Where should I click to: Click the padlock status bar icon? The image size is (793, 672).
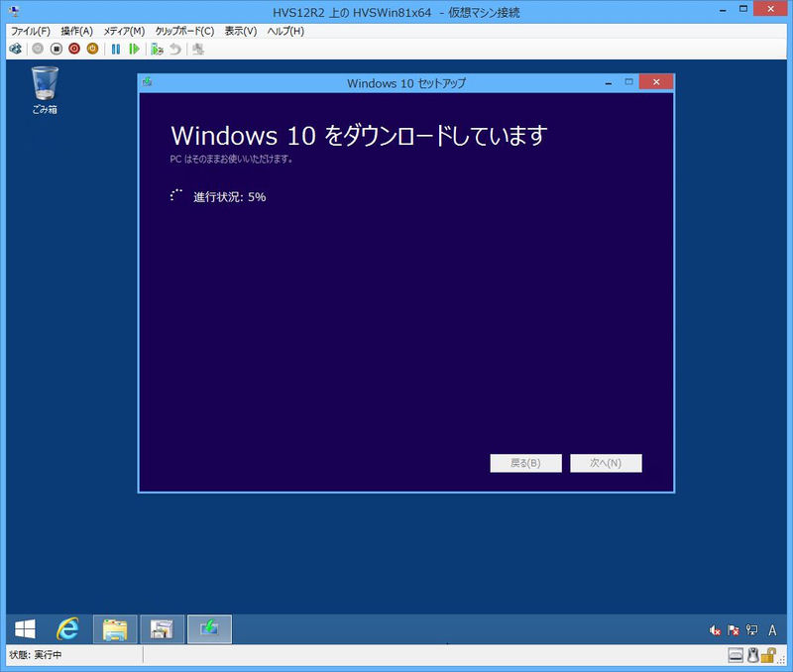(767, 655)
